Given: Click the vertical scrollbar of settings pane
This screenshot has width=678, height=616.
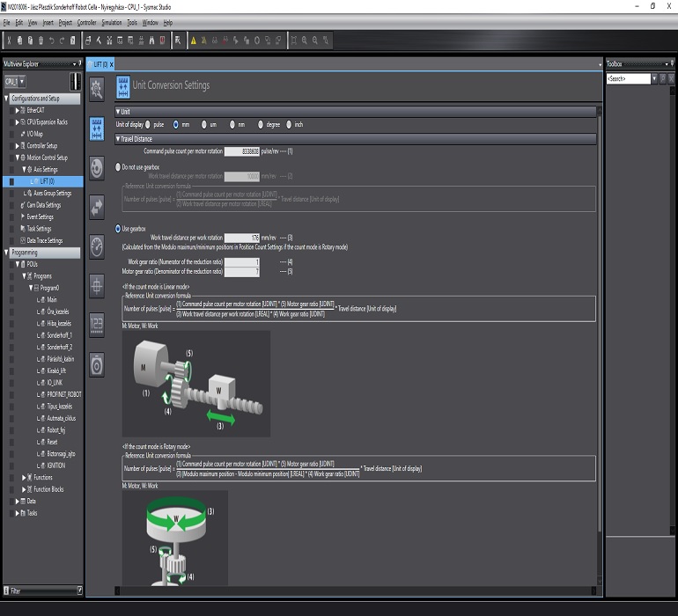Looking at the screenshot, I should pos(600,346).
